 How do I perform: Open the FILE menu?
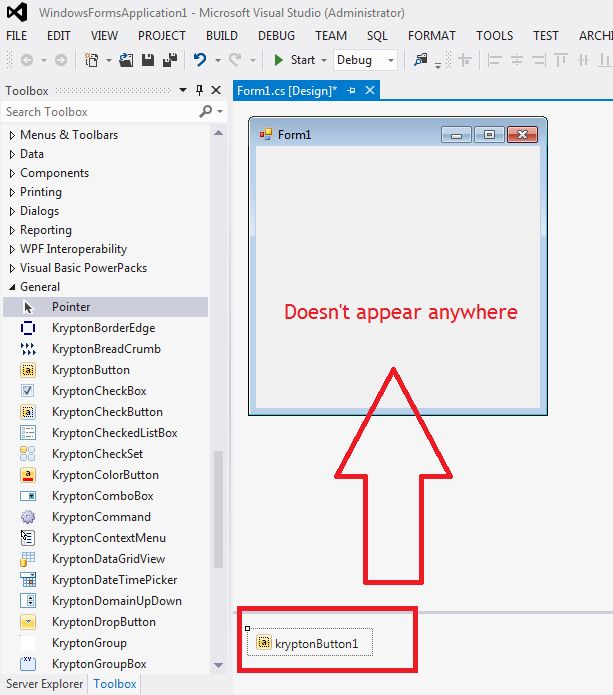[17, 35]
